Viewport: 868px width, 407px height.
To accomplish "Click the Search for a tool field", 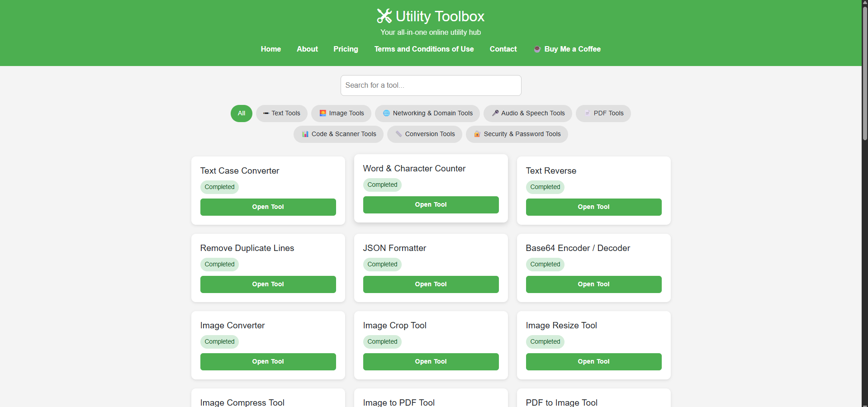I will coord(431,85).
